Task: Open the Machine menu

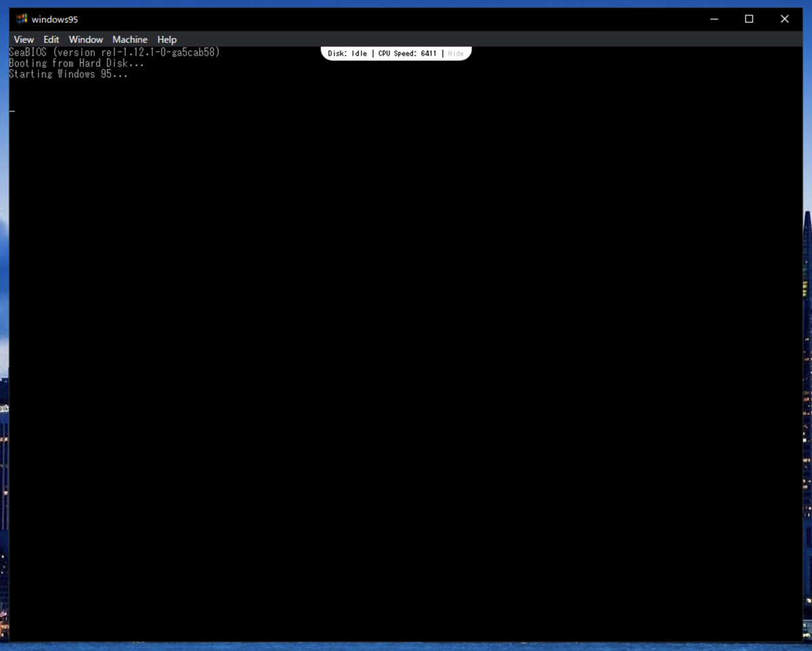Action: point(130,39)
